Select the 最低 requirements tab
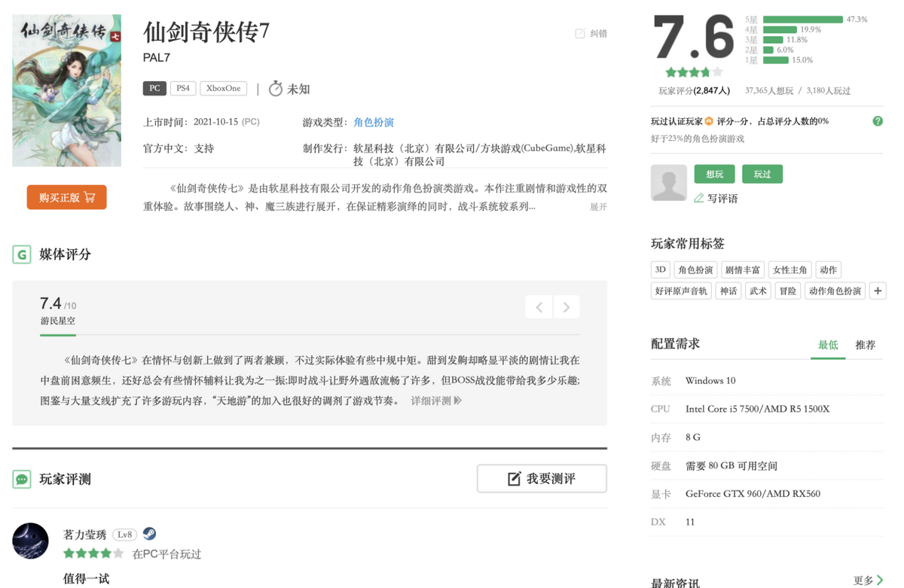This screenshot has width=904, height=588. point(828,345)
